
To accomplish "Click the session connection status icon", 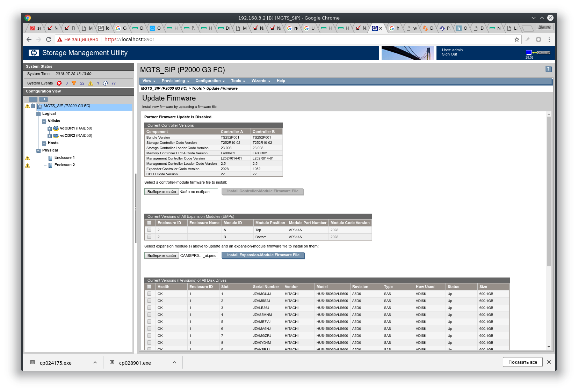I will (x=538, y=53).
